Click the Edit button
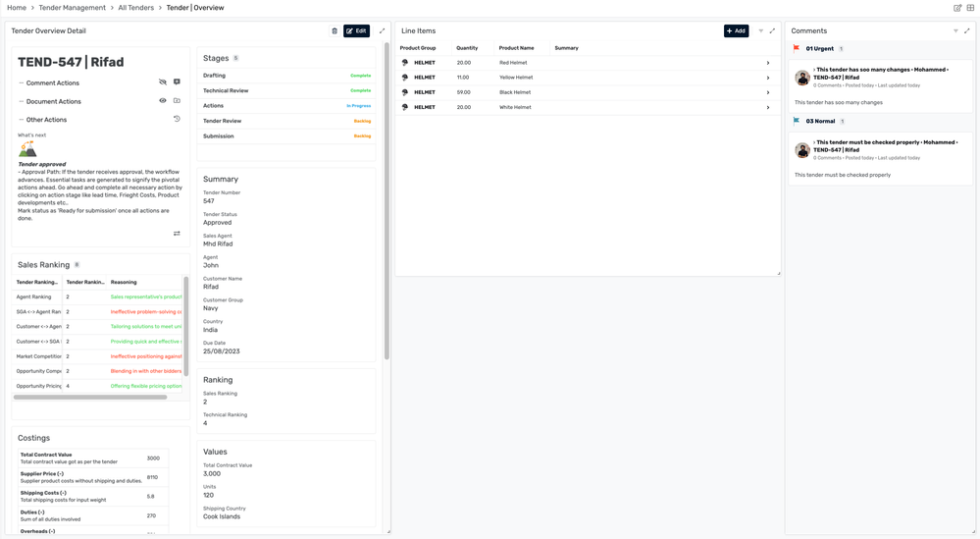 (356, 30)
